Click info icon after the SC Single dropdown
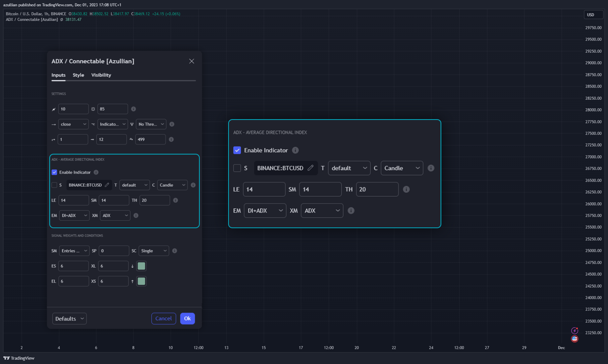Image resolution: width=608 pixels, height=364 pixels. tap(175, 251)
